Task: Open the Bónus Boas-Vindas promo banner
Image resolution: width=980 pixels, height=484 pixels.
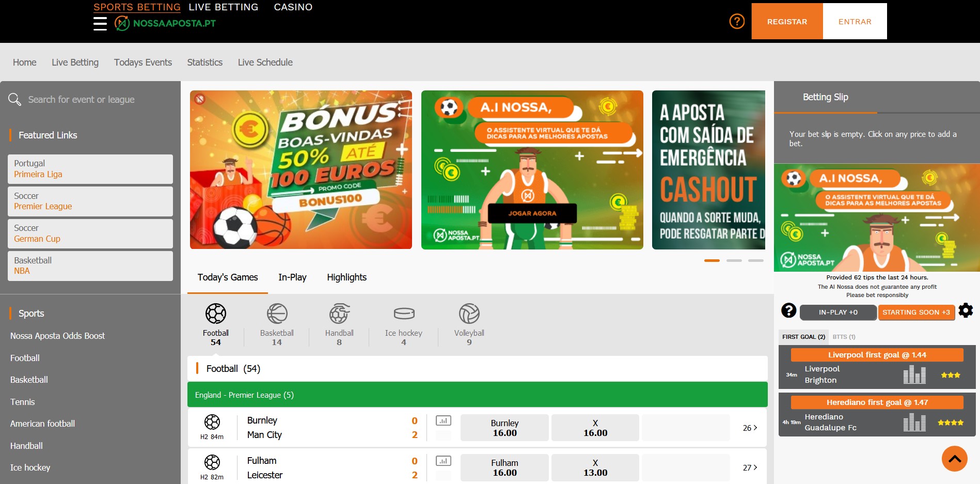Action: click(301, 170)
